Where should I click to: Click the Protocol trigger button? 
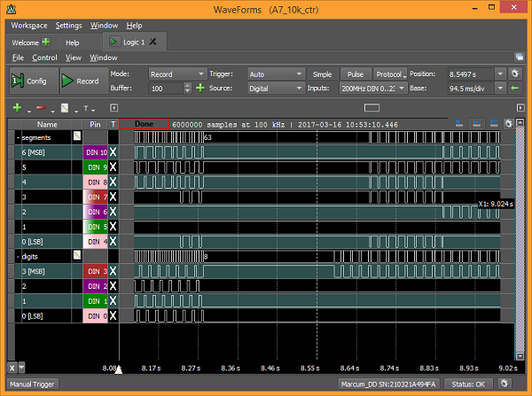[390, 74]
